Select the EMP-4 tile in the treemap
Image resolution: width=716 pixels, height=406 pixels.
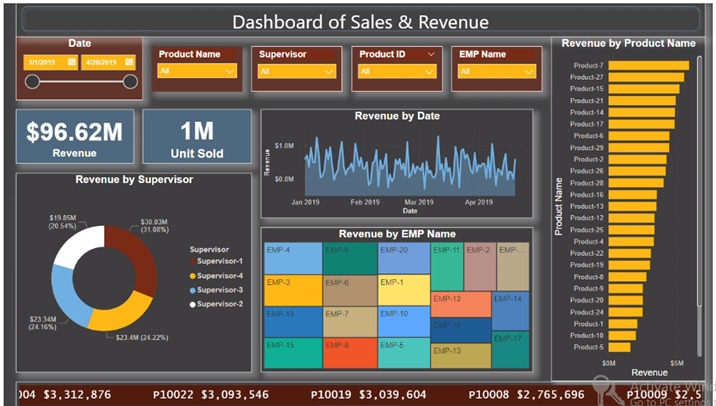pyautogui.click(x=292, y=258)
